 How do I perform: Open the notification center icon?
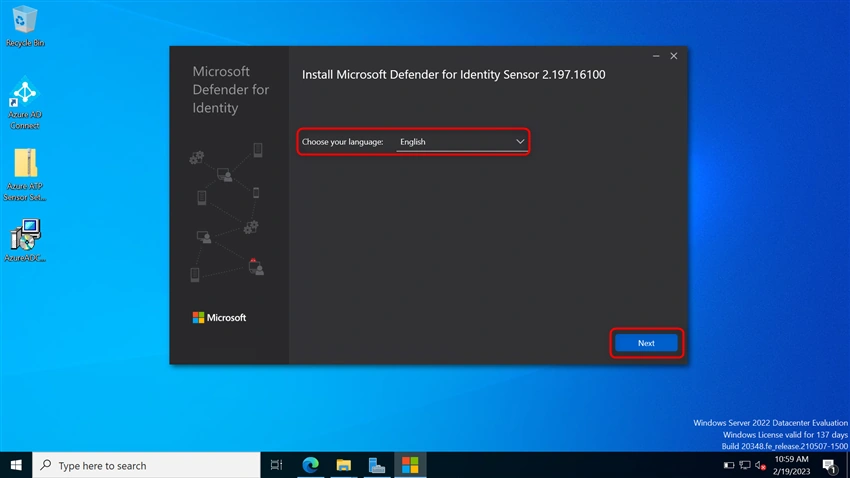coord(829,465)
